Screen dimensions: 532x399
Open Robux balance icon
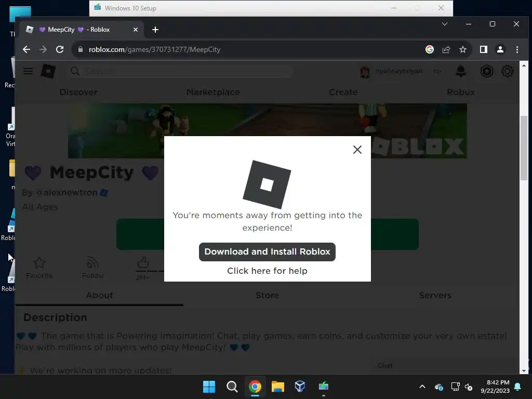[486, 71]
